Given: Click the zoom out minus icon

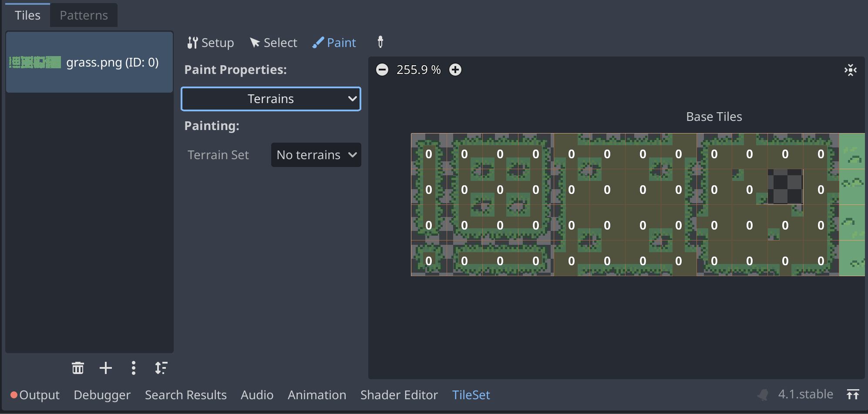Looking at the screenshot, I should pos(382,70).
